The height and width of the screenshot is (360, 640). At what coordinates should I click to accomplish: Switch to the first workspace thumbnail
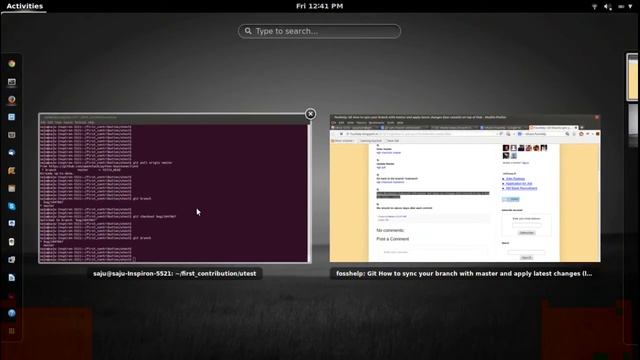(633, 77)
